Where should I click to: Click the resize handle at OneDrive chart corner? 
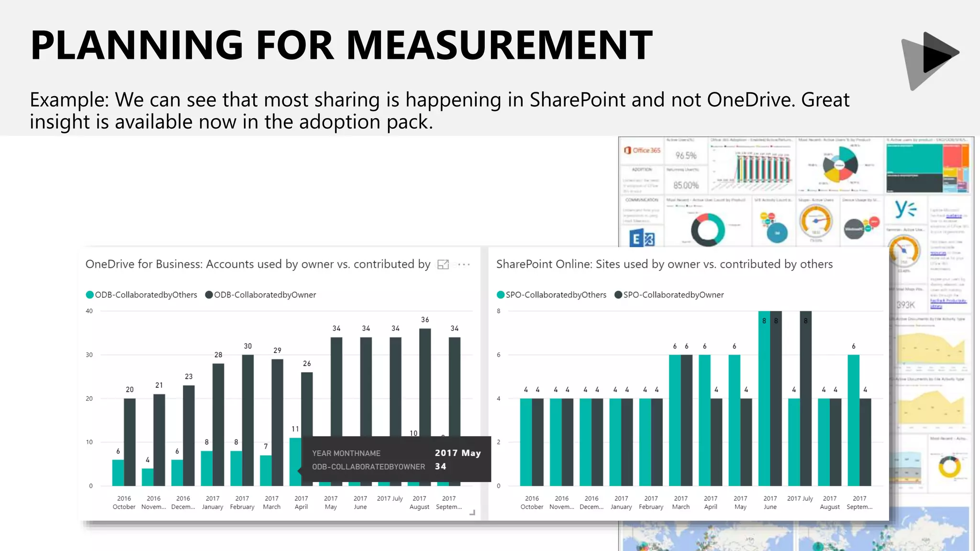(x=472, y=512)
